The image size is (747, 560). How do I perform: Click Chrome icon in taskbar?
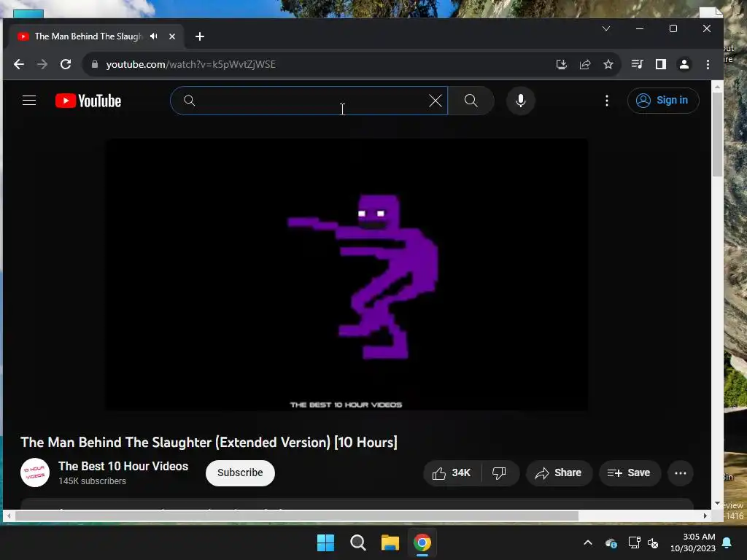[x=422, y=542]
